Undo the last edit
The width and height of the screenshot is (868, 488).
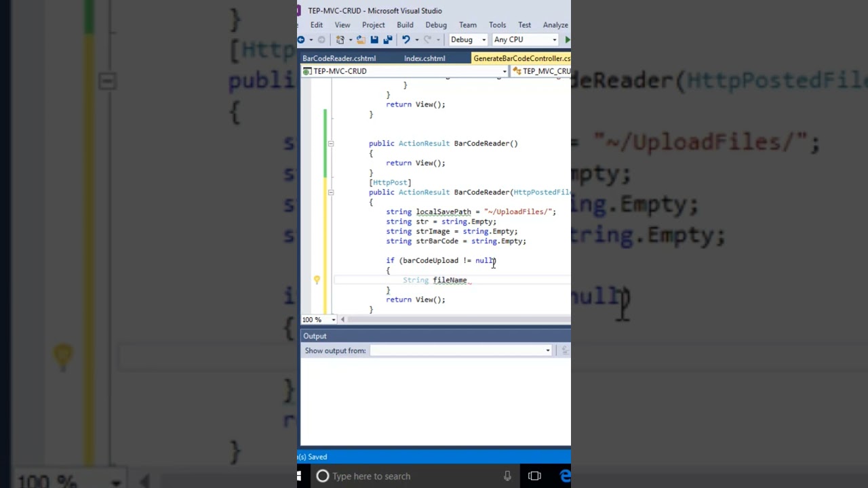(x=406, y=40)
